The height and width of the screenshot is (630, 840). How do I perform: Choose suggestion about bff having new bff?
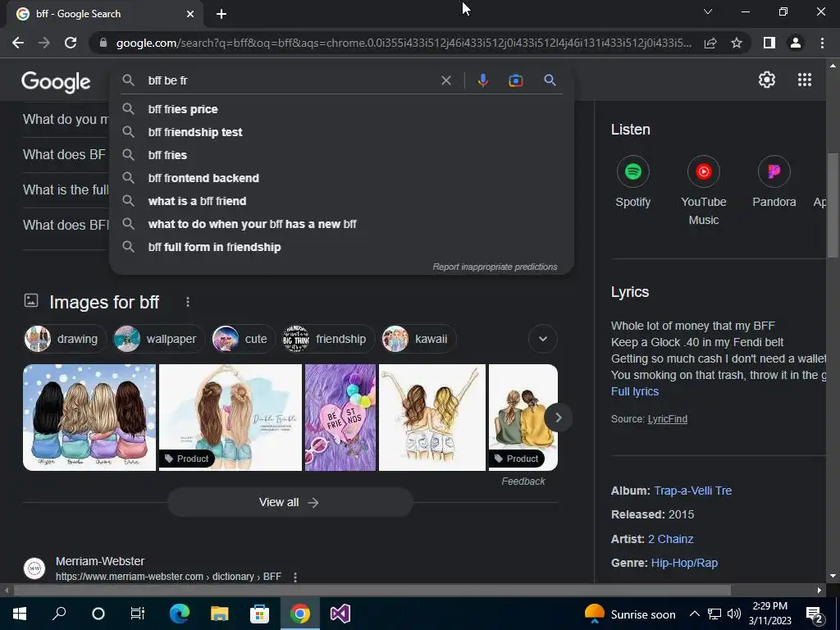point(341,225)
